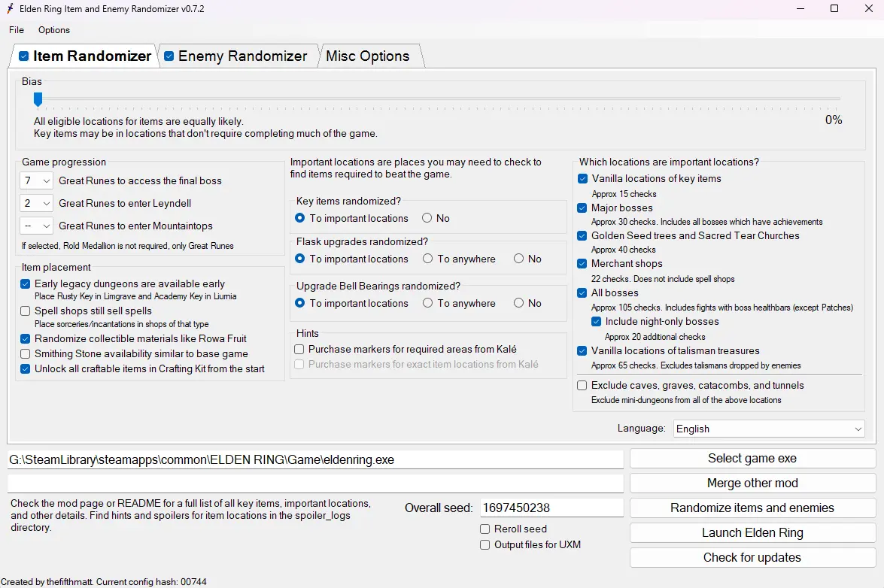Screen dimensions: 884x588
Task: Click the Check for updates button
Action: 752,558
